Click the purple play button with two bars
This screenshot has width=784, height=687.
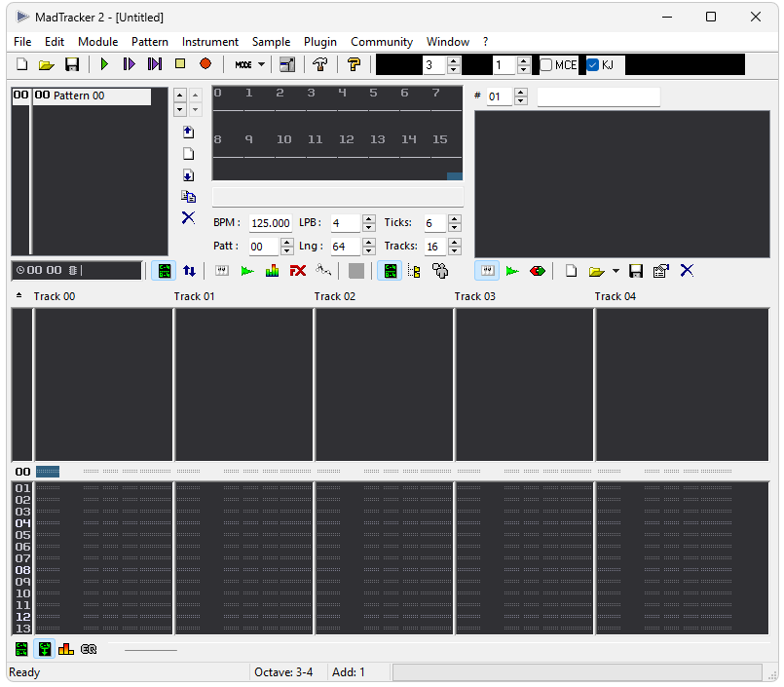[x=155, y=64]
